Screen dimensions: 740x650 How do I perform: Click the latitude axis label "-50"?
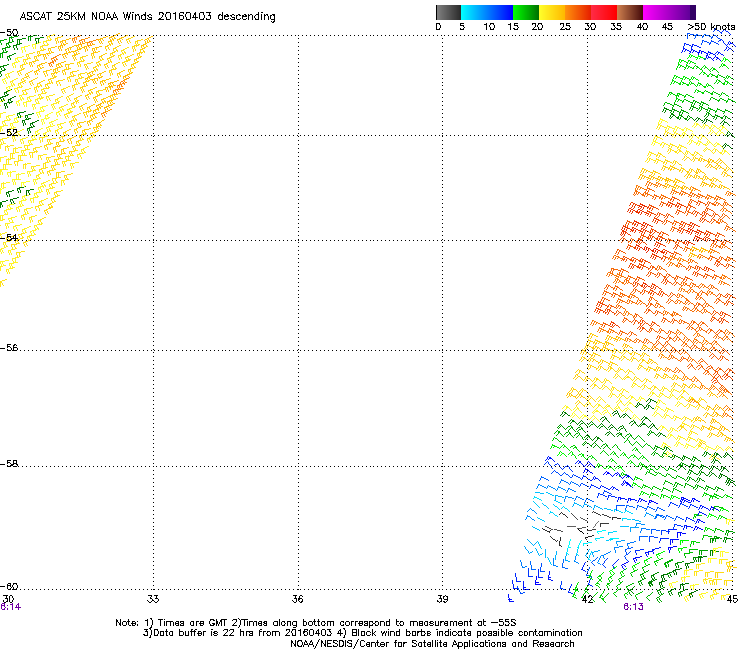click(9, 33)
